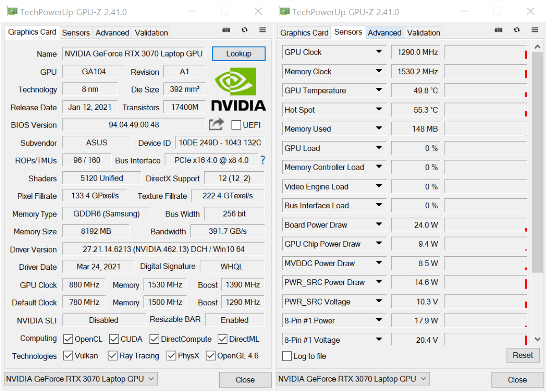Toggle the OpenGL 4.6 checkbox
This screenshot has height=392, width=547.
click(211, 356)
